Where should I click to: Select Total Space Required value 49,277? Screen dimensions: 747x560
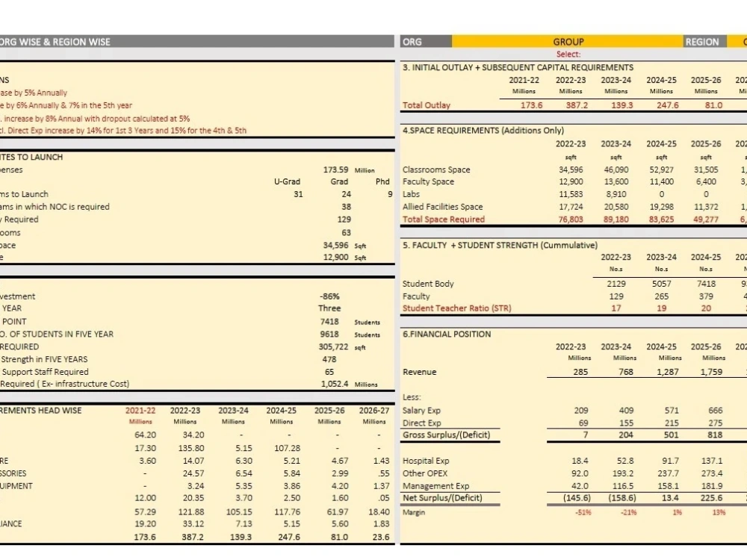point(706,219)
